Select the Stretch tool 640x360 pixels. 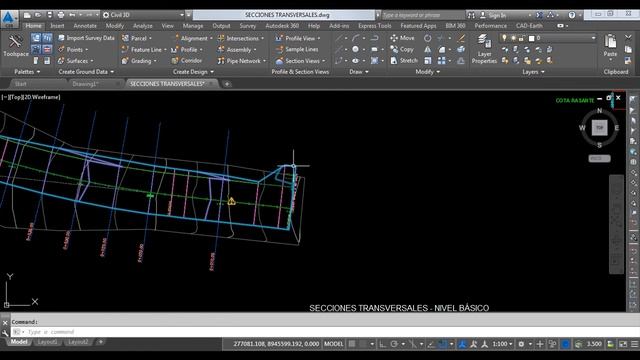[x=404, y=60]
